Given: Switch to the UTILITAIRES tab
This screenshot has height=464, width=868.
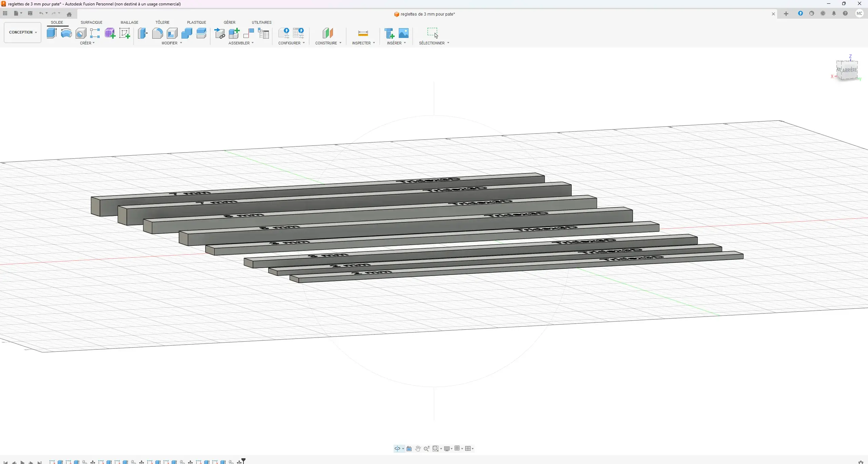Looking at the screenshot, I should [261, 22].
